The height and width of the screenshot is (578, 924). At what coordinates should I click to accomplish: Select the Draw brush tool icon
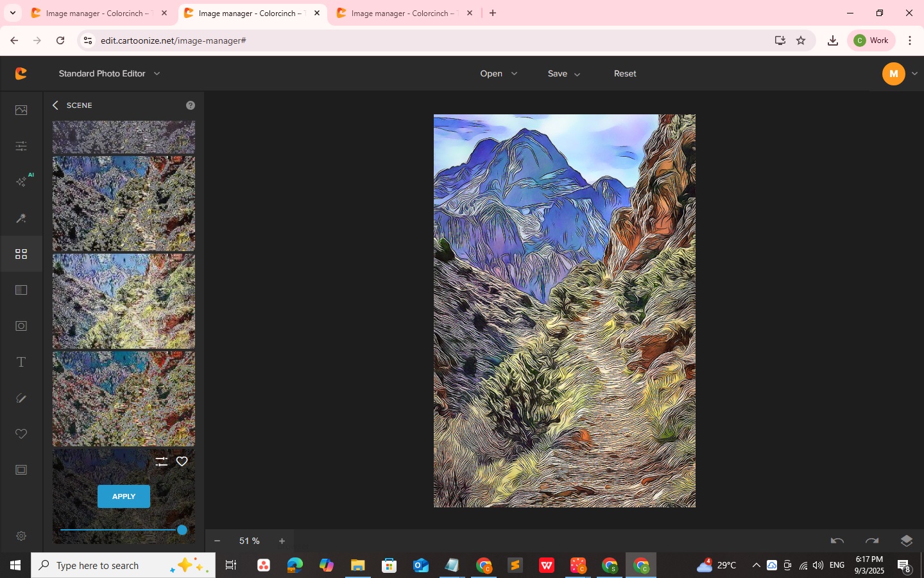tap(21, 398)
